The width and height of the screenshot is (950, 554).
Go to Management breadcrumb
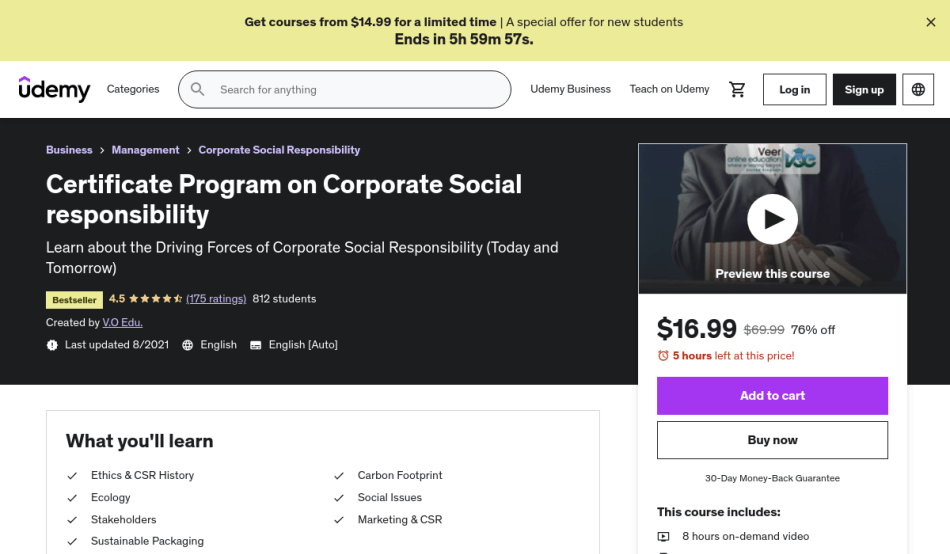click(x=145, y=150)
